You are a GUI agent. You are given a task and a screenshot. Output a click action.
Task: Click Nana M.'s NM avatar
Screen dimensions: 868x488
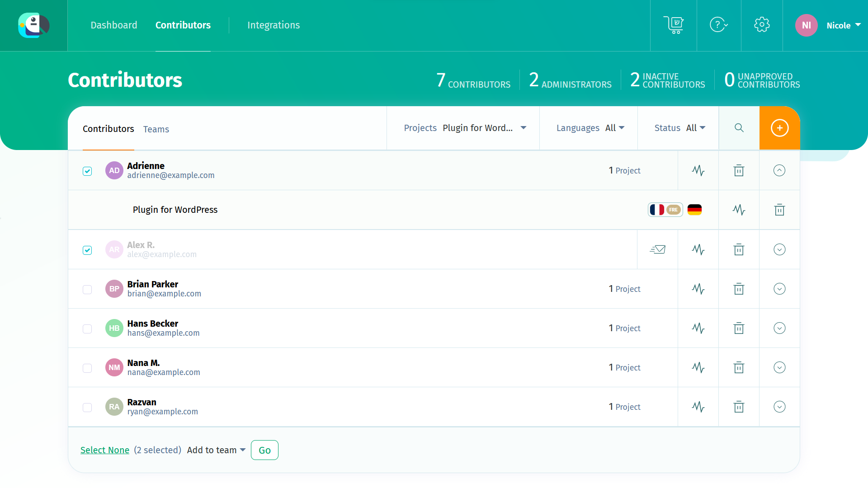(x=114, y=367)
